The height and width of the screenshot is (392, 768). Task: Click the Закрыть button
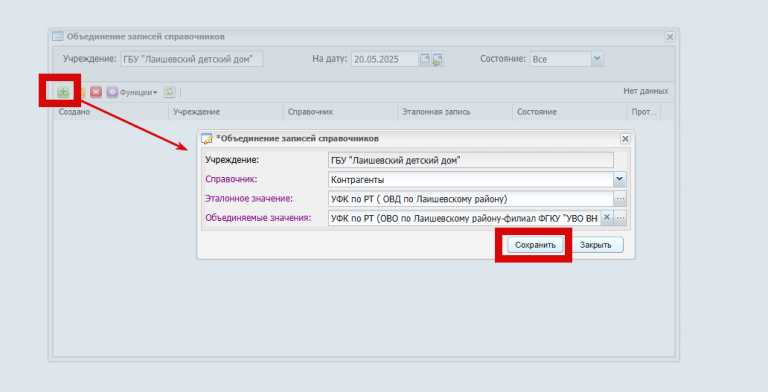596,245
